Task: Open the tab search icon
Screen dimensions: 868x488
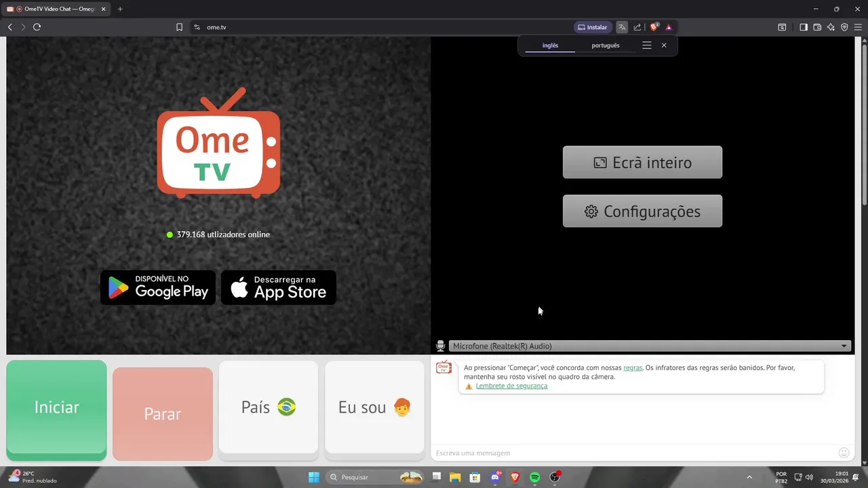Action: (782, 27)
